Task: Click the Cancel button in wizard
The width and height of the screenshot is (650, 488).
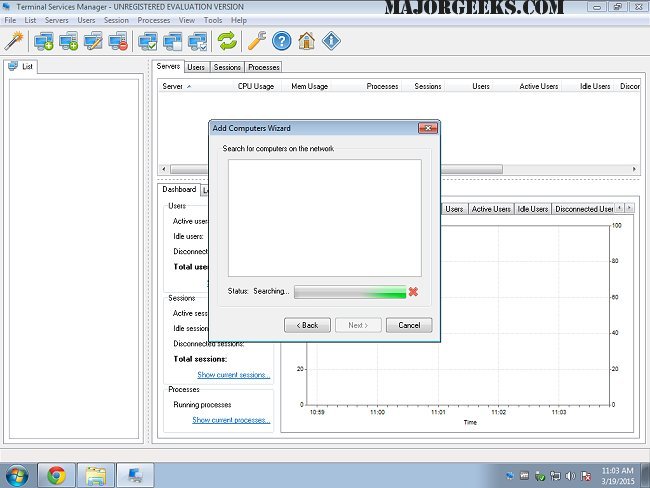Action: (409, 325)
